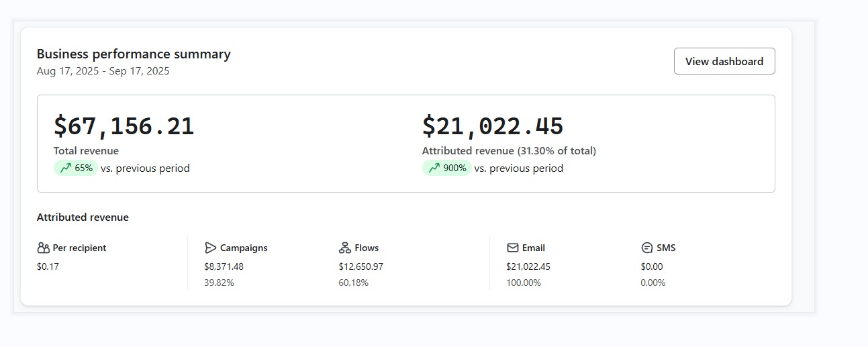
Task: Click the $67,156.21 total revenue figure
Action: tap(124, 126)
